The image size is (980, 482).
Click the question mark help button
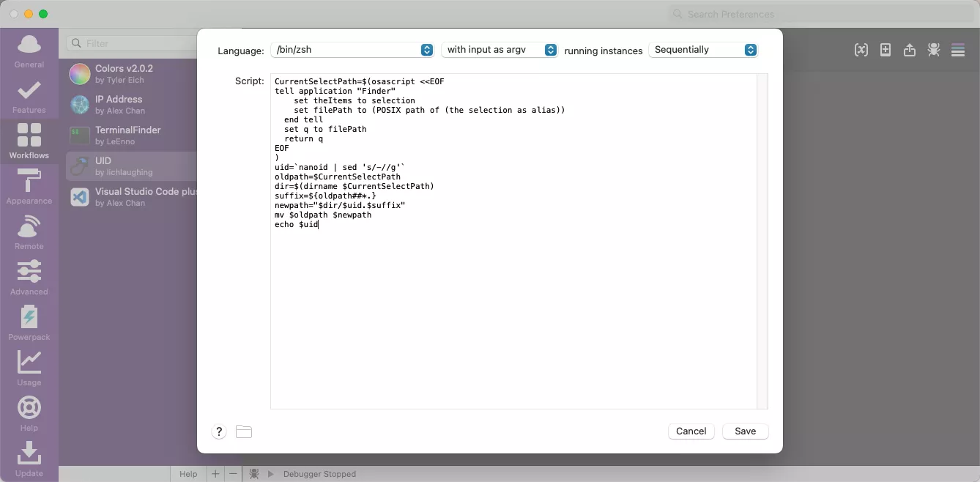pos(219,431)
